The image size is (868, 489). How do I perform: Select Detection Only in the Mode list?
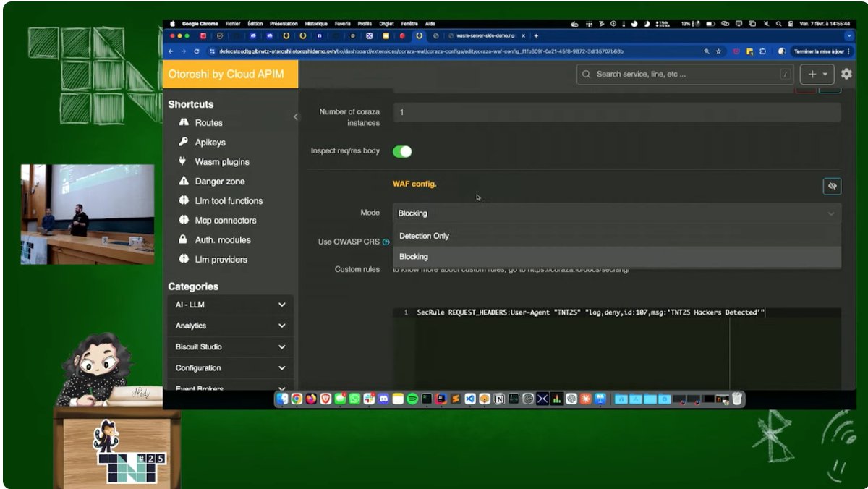point(617,236)
